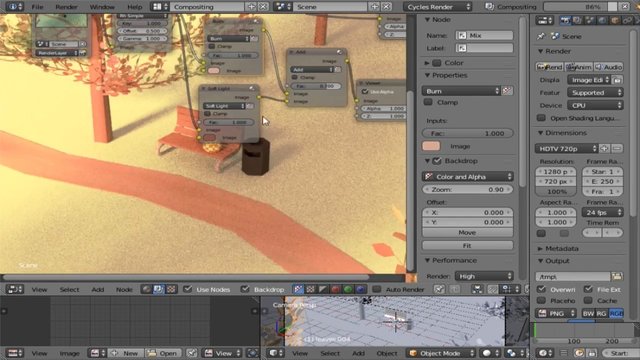640x360 pixels.
Task: Click the scene browse icon beside Scene field
Action: tap(282, 7)
